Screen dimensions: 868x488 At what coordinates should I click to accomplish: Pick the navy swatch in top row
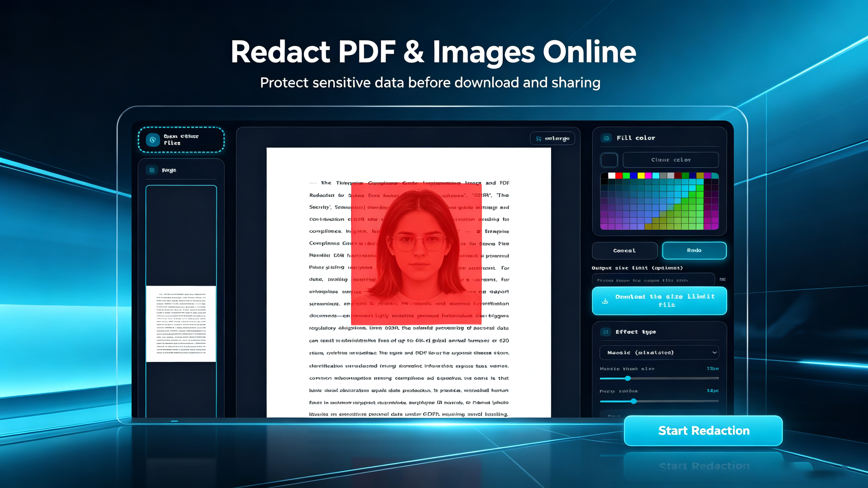[x=693, y=176]
